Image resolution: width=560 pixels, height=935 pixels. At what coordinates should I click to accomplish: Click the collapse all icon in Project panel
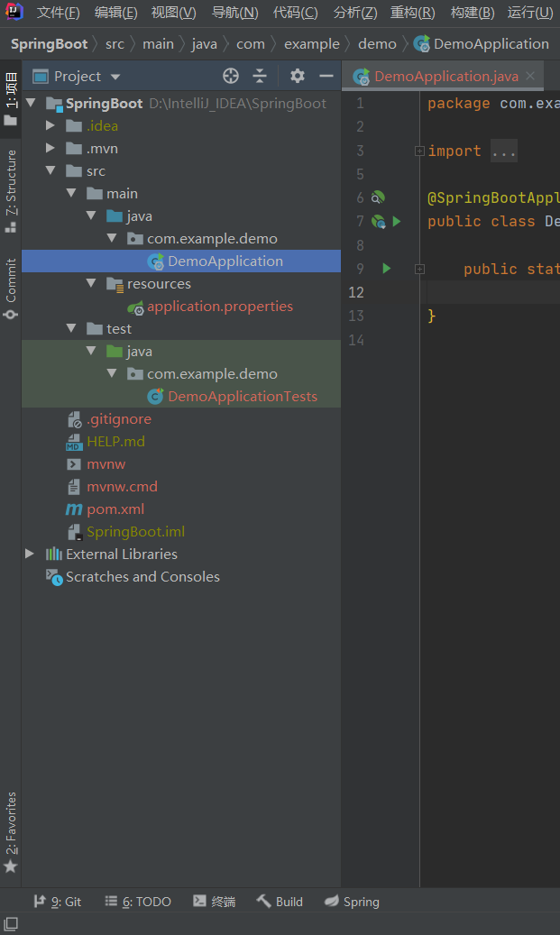(260, 76)
